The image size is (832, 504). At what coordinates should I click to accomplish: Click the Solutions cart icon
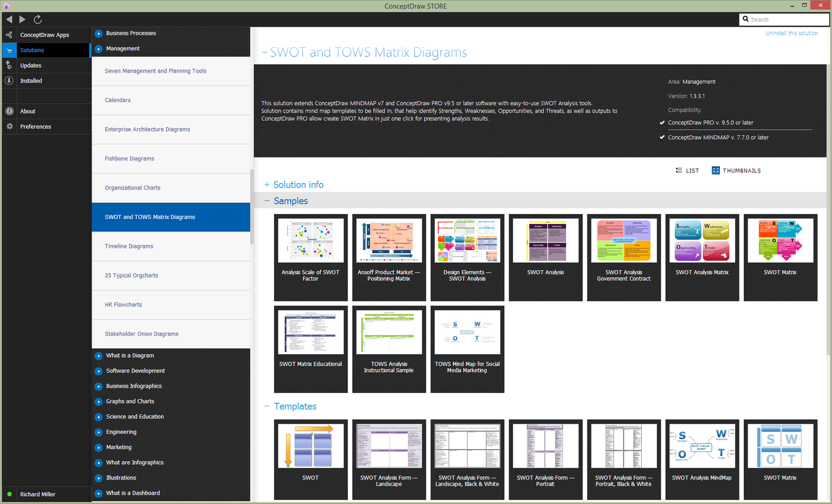coord(9,50)
